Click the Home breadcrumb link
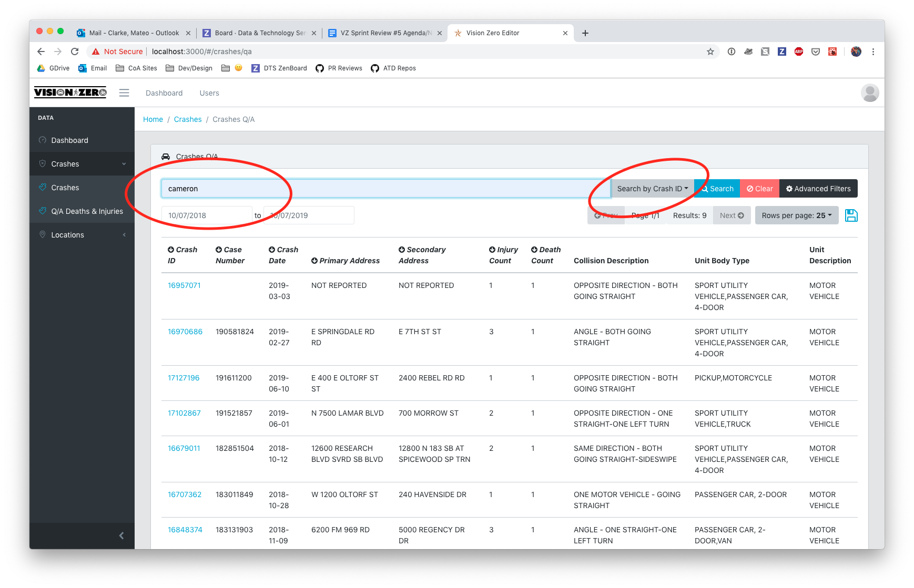The height and width of the screenshot is (588, 914). (153, 119)
